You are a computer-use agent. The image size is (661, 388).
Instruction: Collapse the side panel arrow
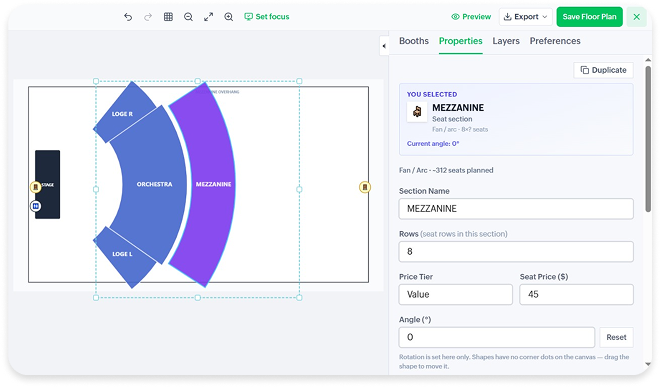click(384, 46)
